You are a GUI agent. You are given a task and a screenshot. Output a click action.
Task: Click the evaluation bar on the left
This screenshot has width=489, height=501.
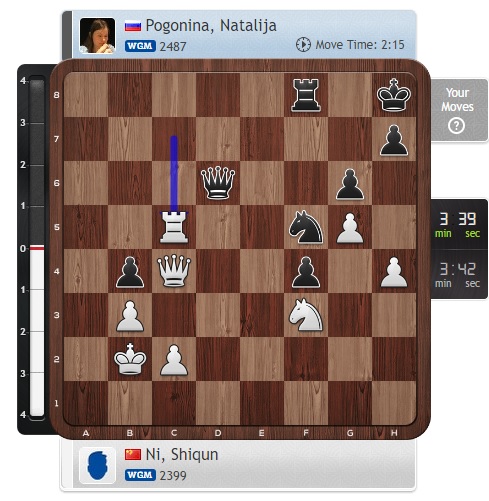[x=37, y=247]
